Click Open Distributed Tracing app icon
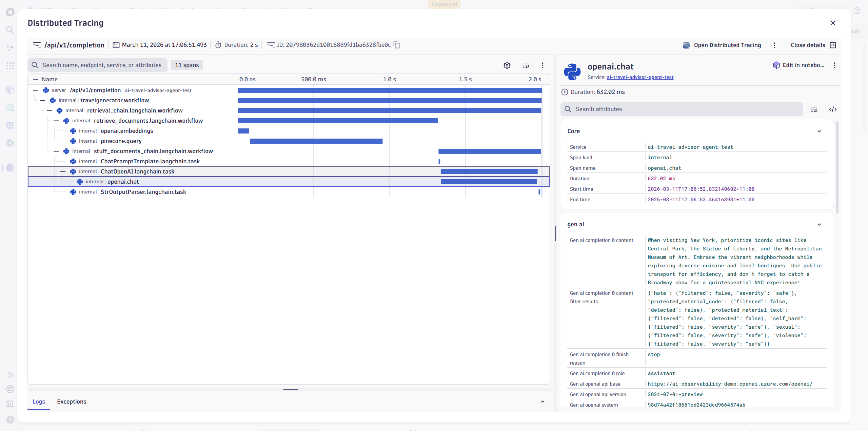Image resolution: width=868 pixels, height=431 pixels. point(686,45)
